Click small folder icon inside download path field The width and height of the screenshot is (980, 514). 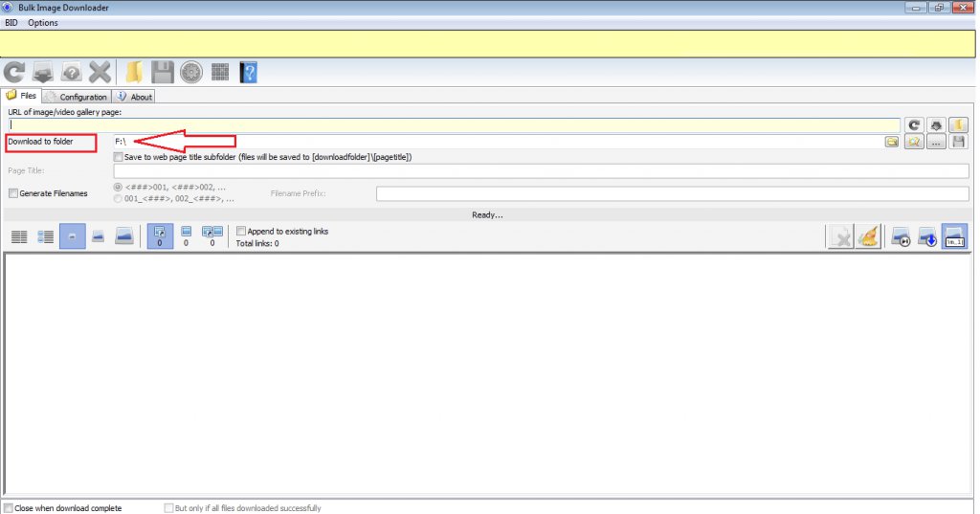pyautogui.click(x=892, y=142)
